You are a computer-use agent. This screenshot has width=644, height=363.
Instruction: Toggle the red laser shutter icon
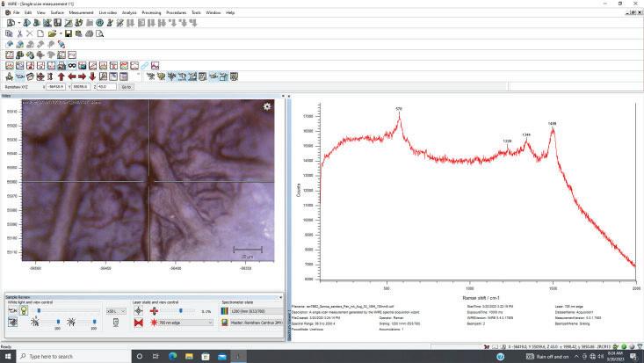tap(154, 311)
